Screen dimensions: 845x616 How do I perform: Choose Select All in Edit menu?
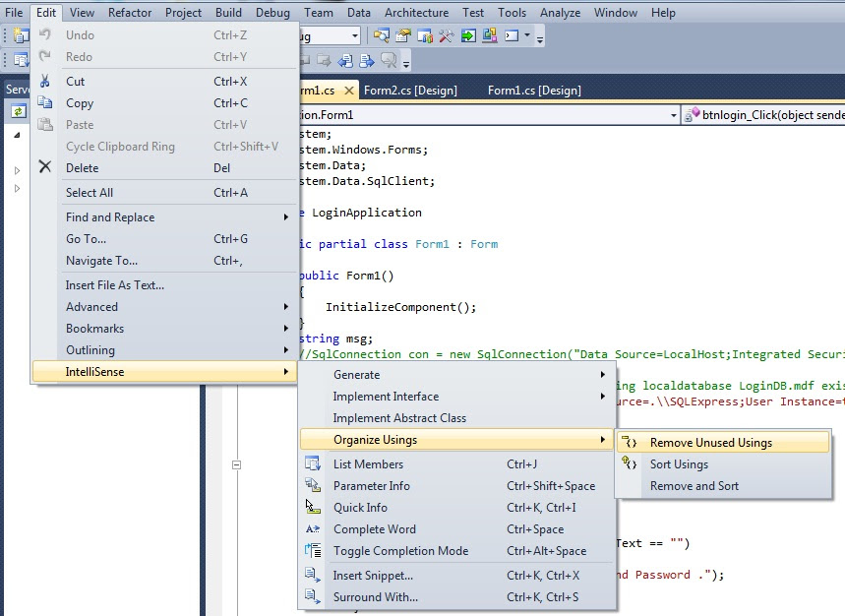pos(164,193)
